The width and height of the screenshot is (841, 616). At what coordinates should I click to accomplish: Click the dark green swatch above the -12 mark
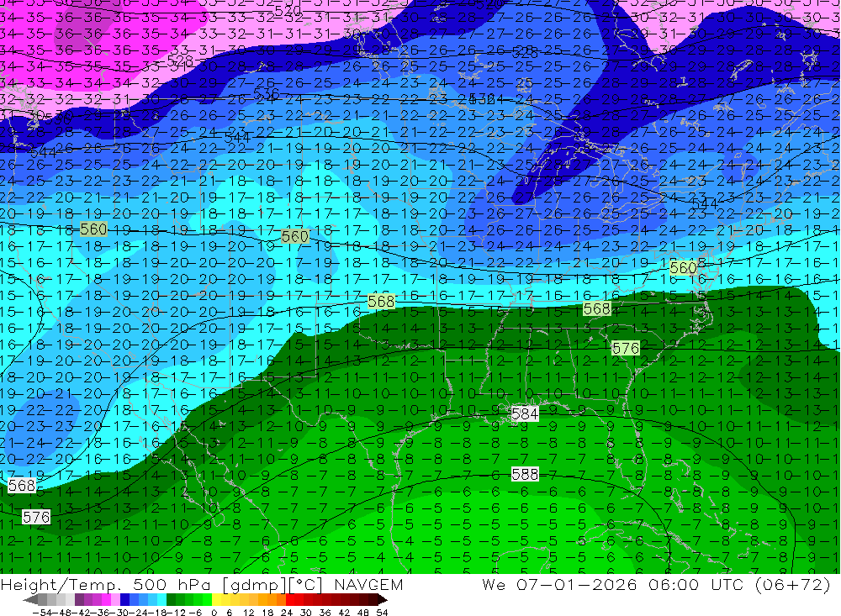pos(171,600)
